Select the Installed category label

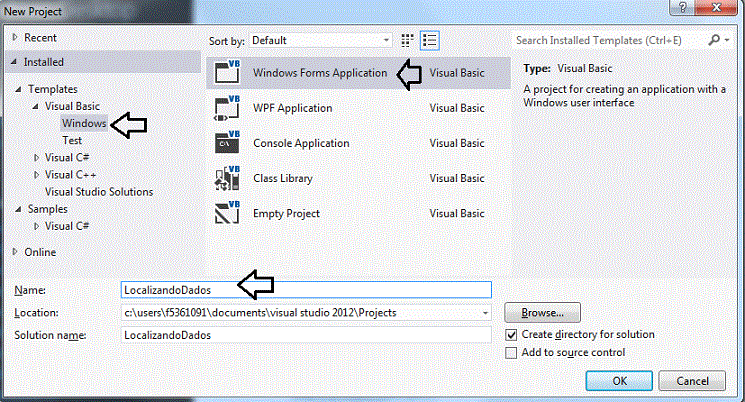44,62
